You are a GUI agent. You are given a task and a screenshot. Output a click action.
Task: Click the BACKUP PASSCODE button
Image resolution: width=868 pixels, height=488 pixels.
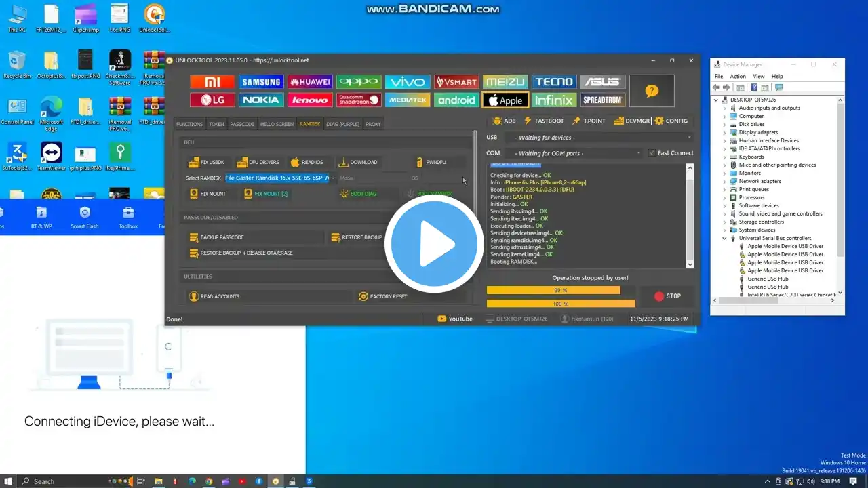[254, 237]
